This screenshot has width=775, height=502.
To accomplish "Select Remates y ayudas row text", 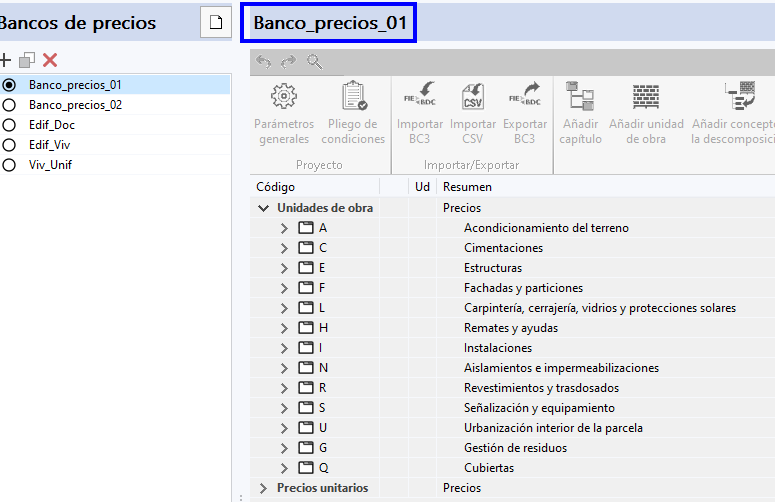I will (x=511, y=328).
